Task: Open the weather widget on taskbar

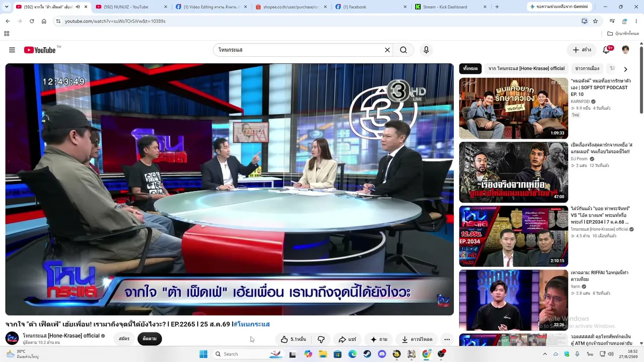Action: [x=23, y=354]
